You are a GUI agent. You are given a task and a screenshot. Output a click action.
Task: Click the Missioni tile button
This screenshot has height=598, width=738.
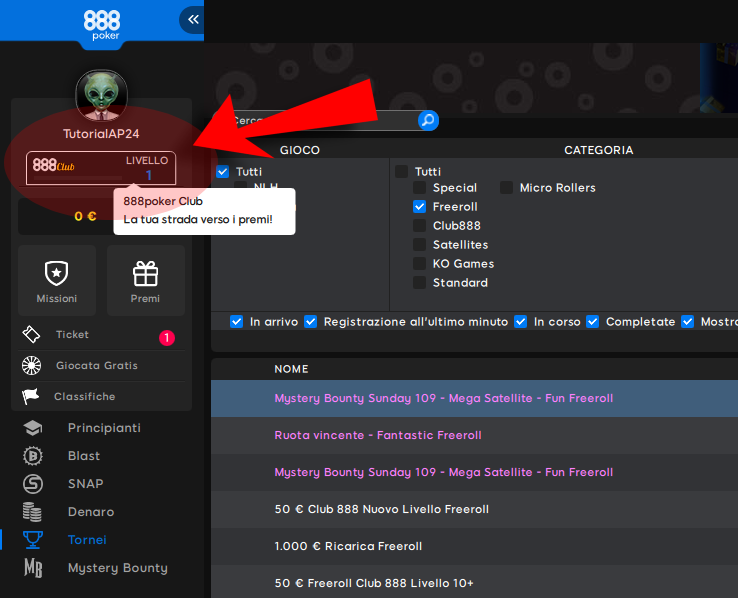[57, 280]
